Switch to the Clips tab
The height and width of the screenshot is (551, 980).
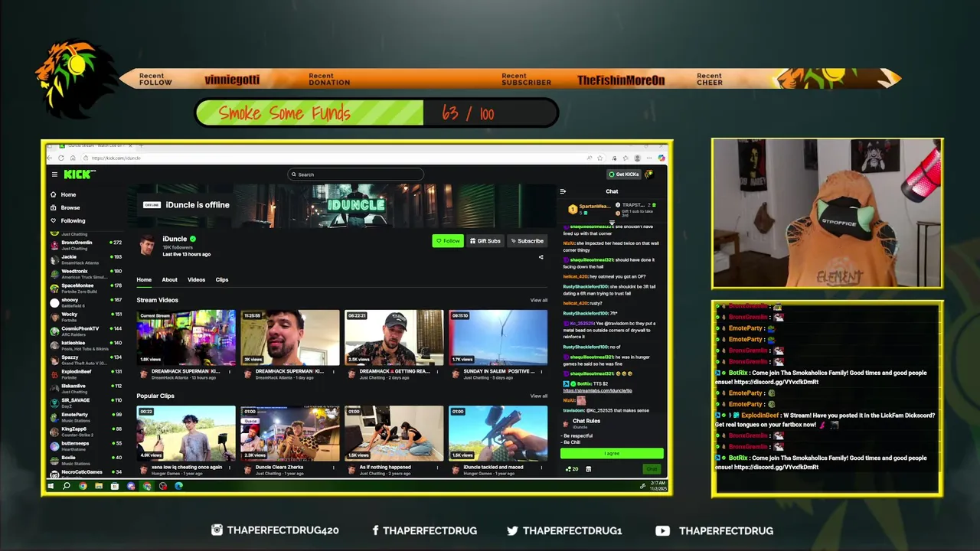(222, 279)
